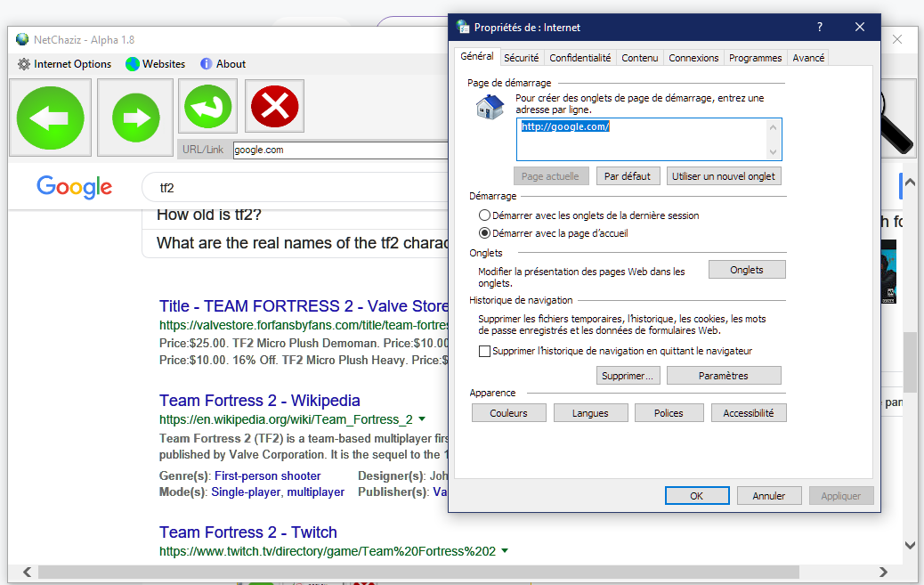Click the horizontal scrollbar right arrow

point(883,572)
